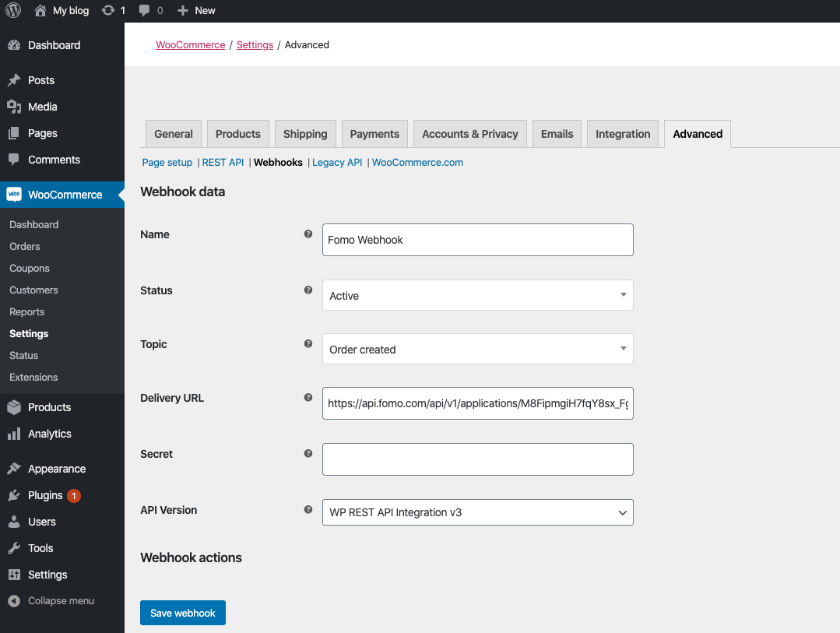Open WooCommerce submenu Dashboard item
This screenshot has width=840, height=633.
pos(33,224)
